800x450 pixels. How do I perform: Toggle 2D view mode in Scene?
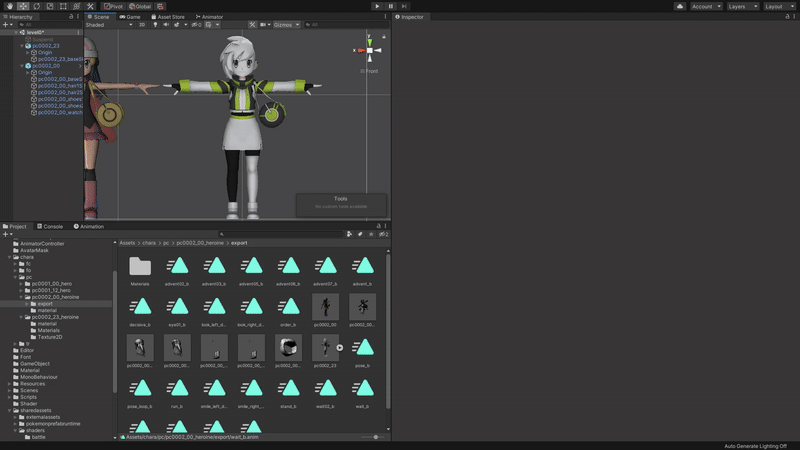pos(142,25)
